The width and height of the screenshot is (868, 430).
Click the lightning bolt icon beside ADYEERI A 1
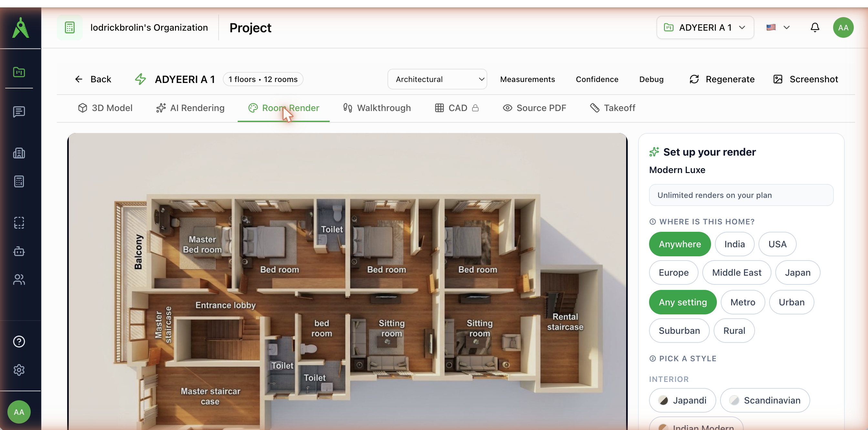[140, 79]
